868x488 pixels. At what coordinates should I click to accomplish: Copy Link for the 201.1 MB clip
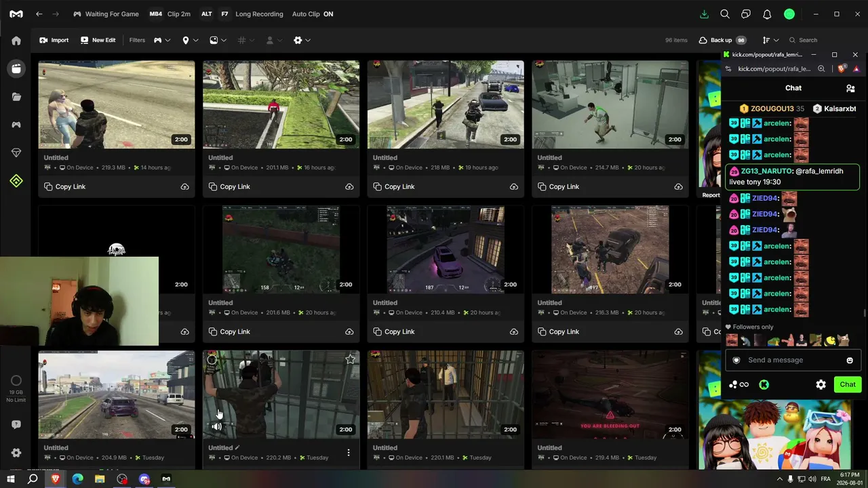(x=229, y=186)
